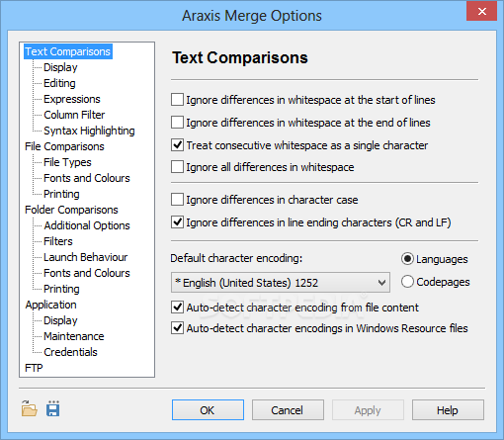
Task: Open Display under Application
Action: [60, 320]
